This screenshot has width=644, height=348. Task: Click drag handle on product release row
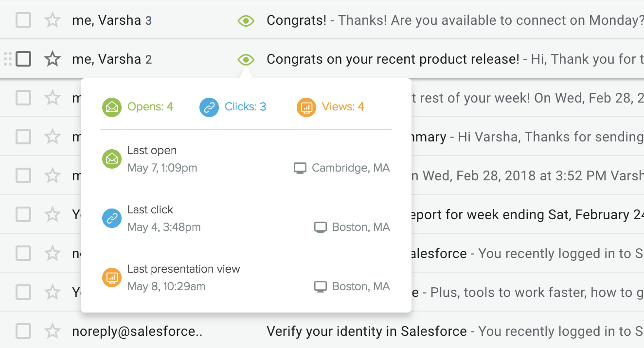pyautogui.click(x=7, y=59)
